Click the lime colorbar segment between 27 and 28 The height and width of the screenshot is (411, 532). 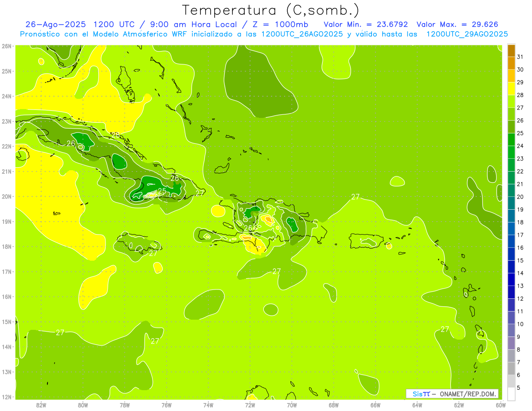[x=511, y=102]
